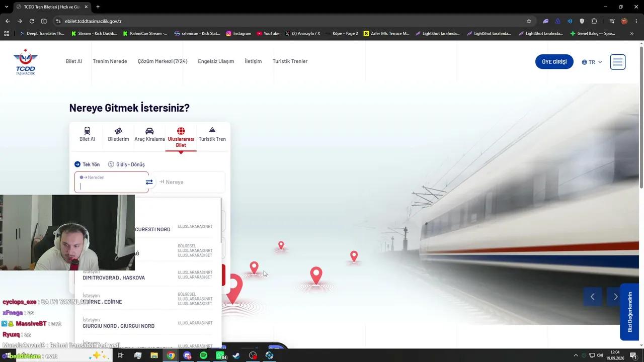
Task: Open Trenim Nerede in the navigation
Action: click(x=110, y=61)
